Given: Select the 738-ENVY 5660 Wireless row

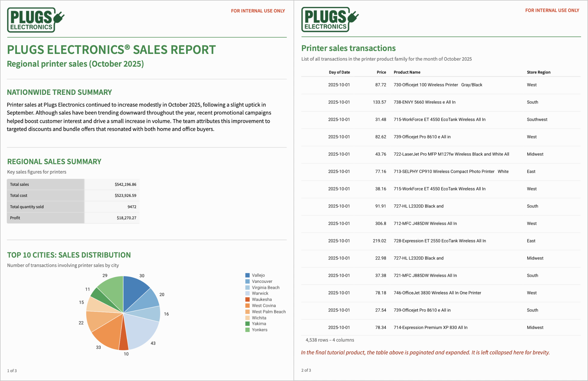Looking at the screenshot, I should [x=424, y=102].
